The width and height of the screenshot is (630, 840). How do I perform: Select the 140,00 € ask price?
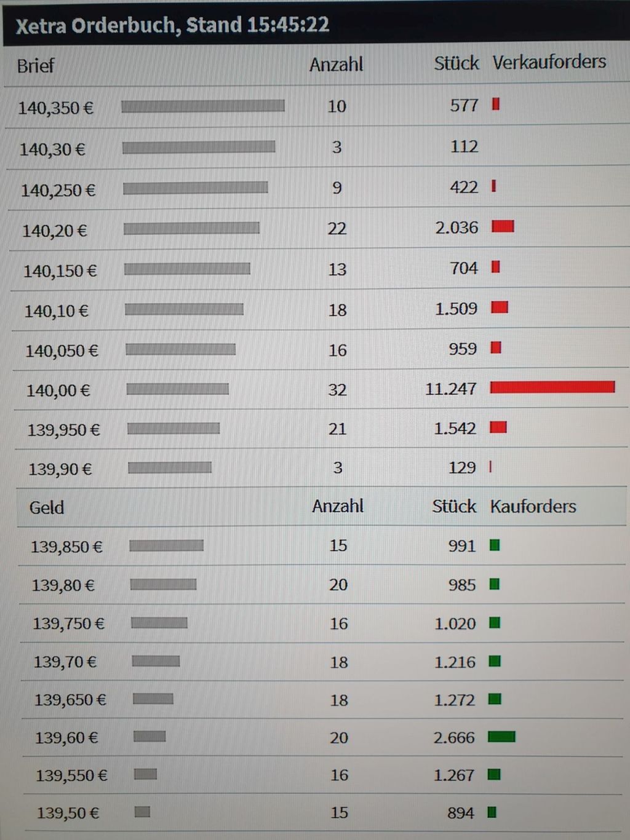[x=58, y=390]
